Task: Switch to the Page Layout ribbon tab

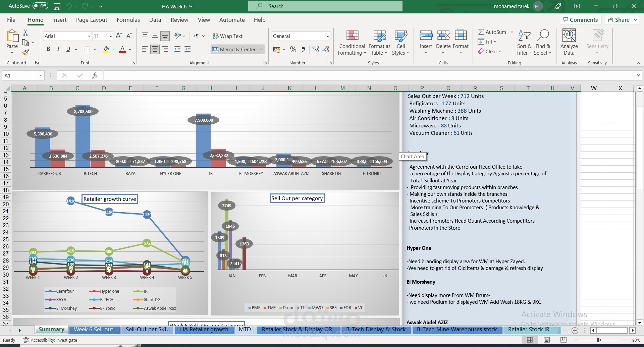Action: pos(92,20)
